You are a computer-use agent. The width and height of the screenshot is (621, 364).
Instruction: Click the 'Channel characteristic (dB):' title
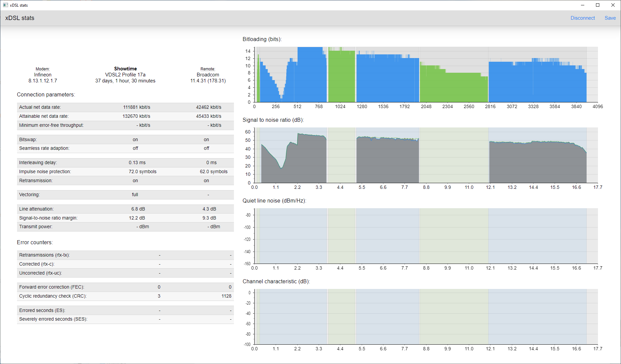(x=276, y=282)
